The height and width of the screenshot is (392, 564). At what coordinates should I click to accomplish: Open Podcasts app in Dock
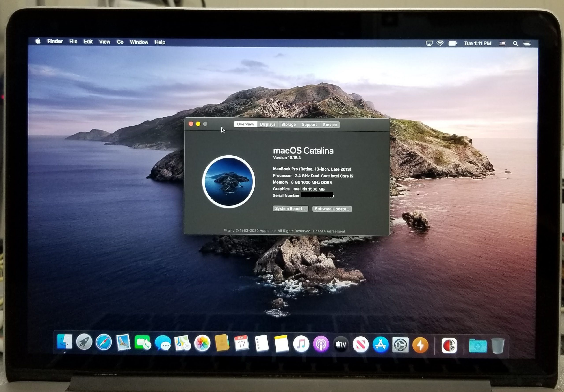tap(321, 344)
